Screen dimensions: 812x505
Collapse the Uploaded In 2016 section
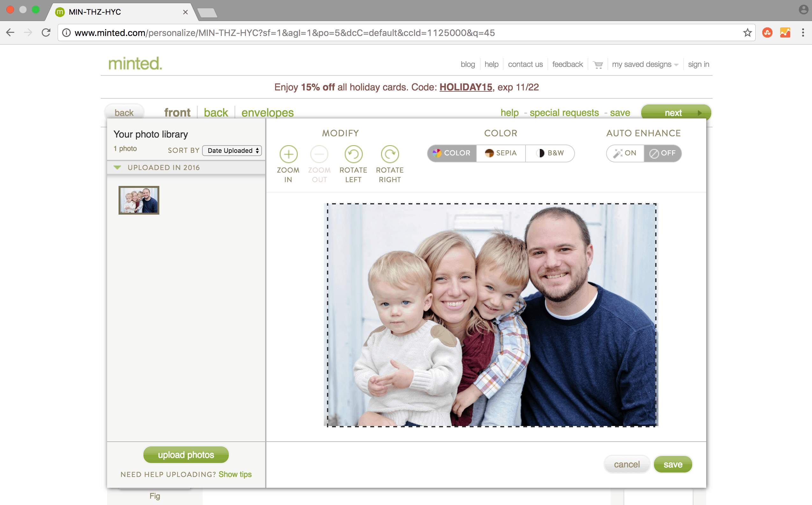coord(117,167)
